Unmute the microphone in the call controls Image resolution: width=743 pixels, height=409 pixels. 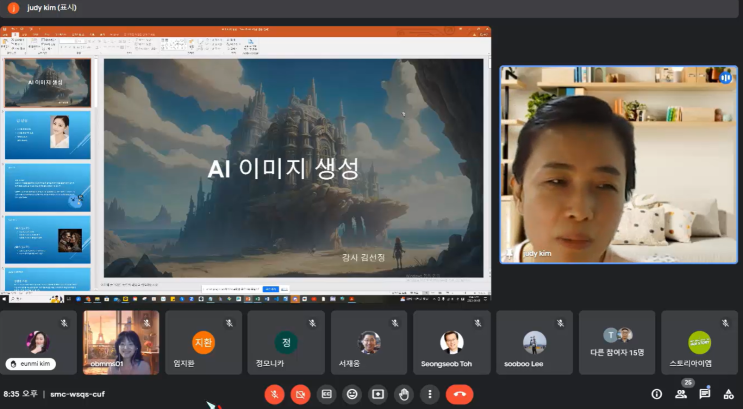point(274,394)
